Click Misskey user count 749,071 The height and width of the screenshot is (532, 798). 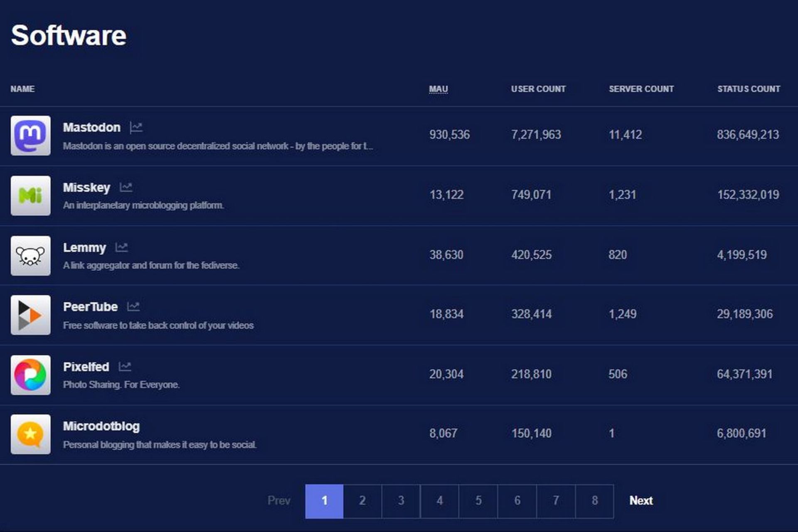pyautogui.click(x=531, y=195)
